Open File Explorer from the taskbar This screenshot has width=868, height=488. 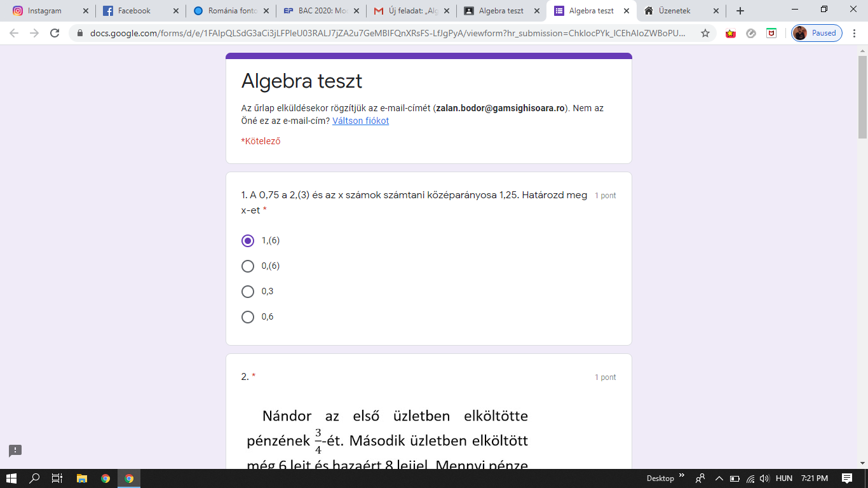[81, 478]
